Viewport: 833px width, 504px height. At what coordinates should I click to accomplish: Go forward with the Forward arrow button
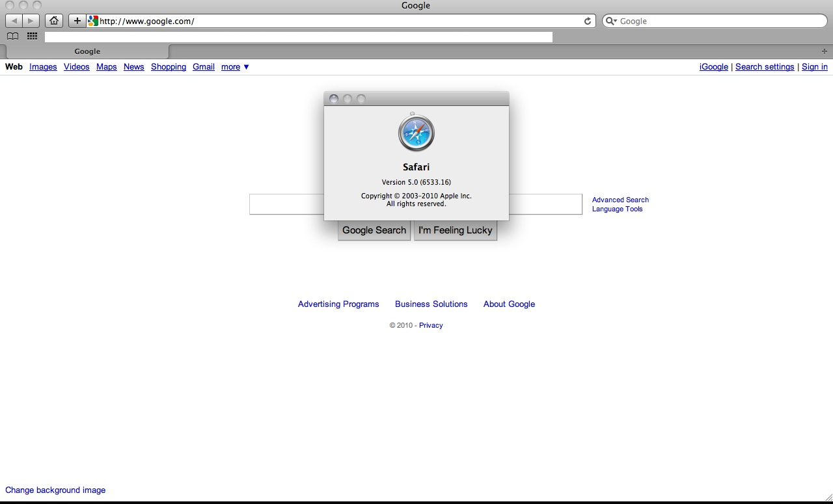point(31,21)
